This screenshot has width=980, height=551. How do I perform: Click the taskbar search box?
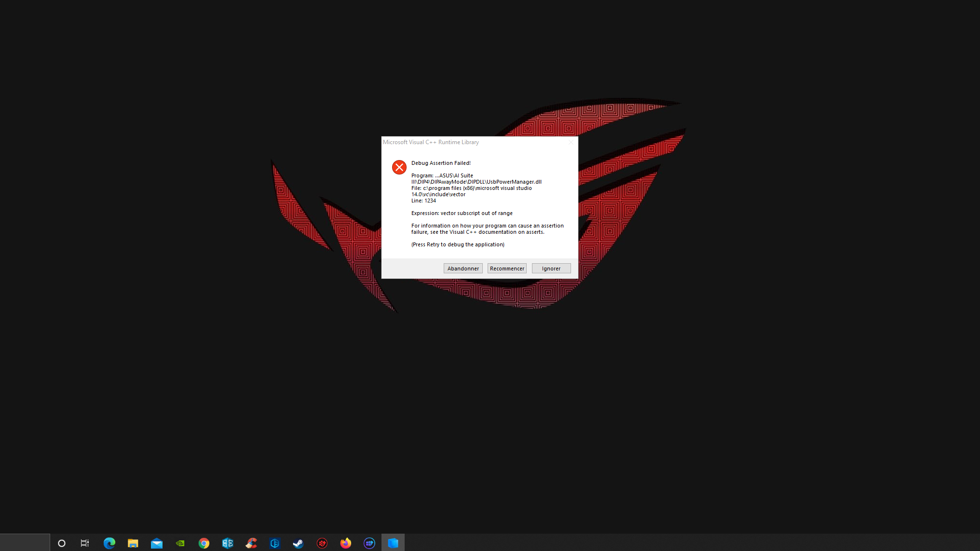point(25,543)
